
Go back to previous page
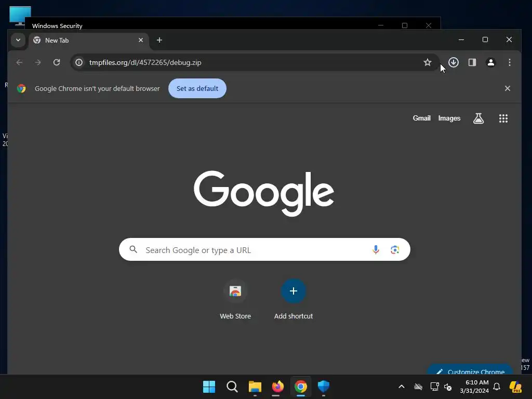coord(19,62)
